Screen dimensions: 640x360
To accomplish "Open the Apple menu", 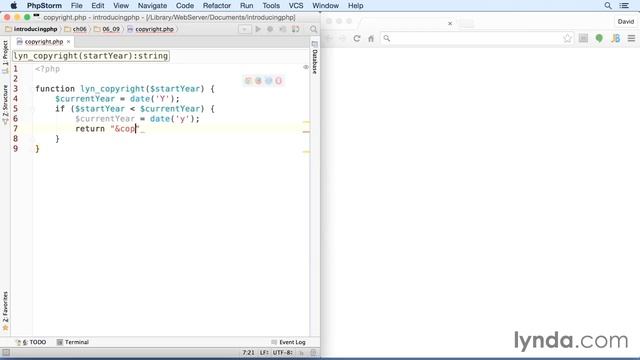I will tap(13, 6).
